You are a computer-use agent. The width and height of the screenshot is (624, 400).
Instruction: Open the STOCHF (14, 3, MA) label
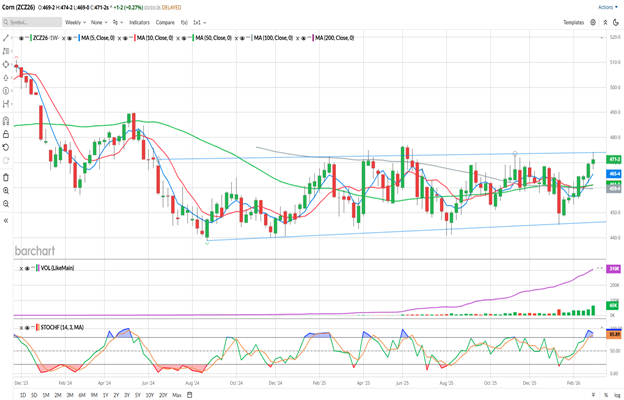pyautogui.click(x=62, y=328)
